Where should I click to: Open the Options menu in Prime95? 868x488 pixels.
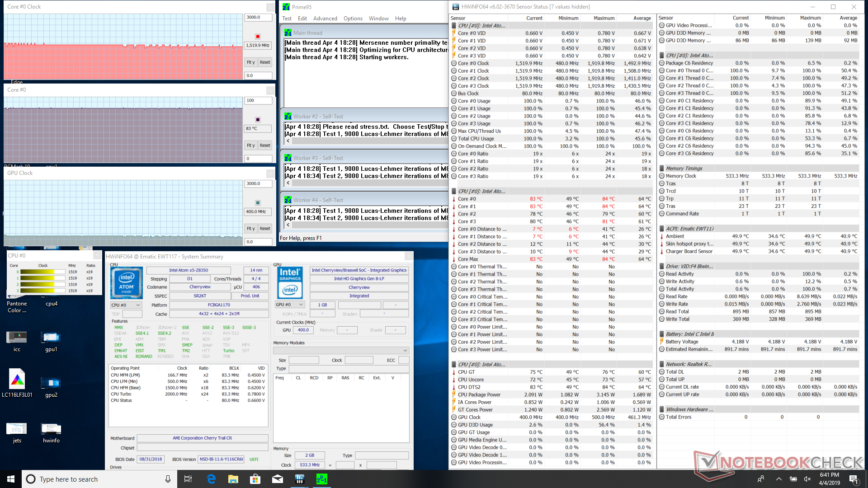coord(353,19)
